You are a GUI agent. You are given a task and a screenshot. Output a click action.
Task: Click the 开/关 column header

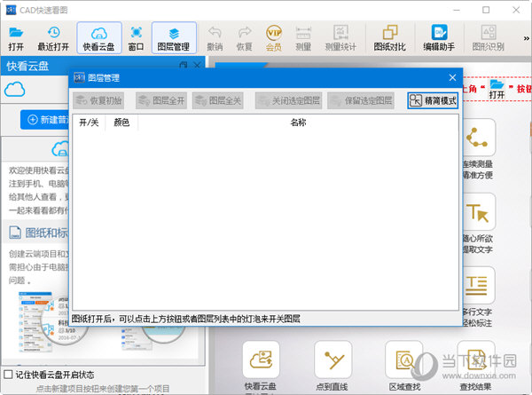(89, 122)
